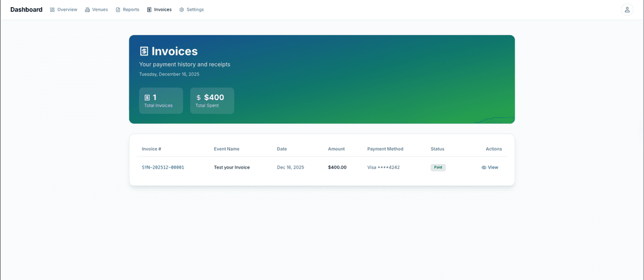Go to the Venues nav tab
Image resolution: width=644 pixels, height=280 pixels.
(x=97, y=10)
